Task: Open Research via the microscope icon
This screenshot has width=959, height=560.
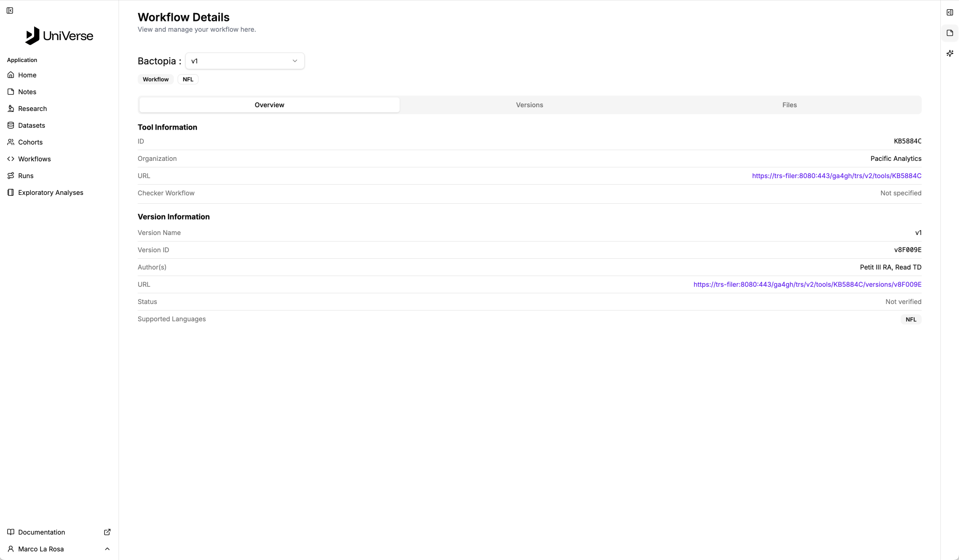Action: pos(11,109)
